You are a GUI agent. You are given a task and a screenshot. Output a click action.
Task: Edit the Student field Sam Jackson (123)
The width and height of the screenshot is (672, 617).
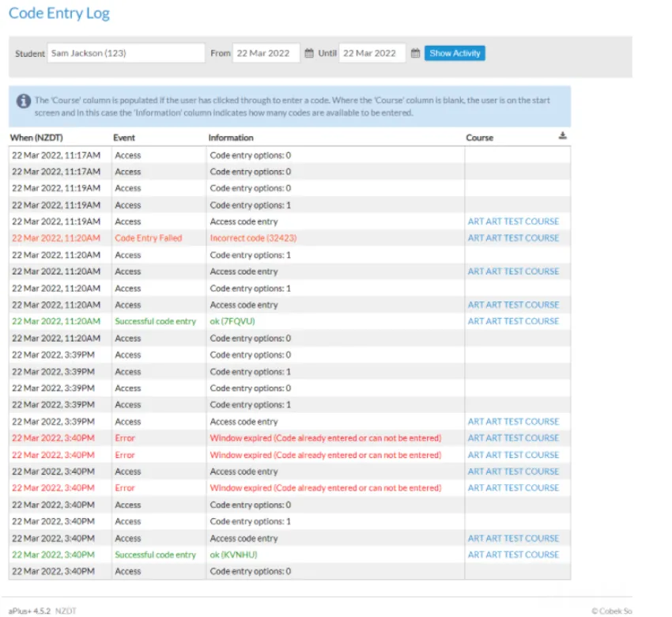click(x=126, y=53)
